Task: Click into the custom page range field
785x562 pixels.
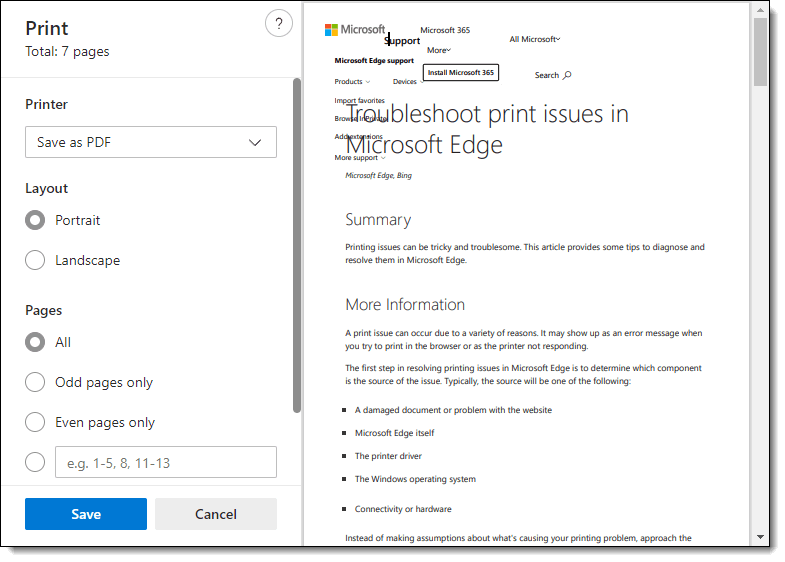Action: 166,462
